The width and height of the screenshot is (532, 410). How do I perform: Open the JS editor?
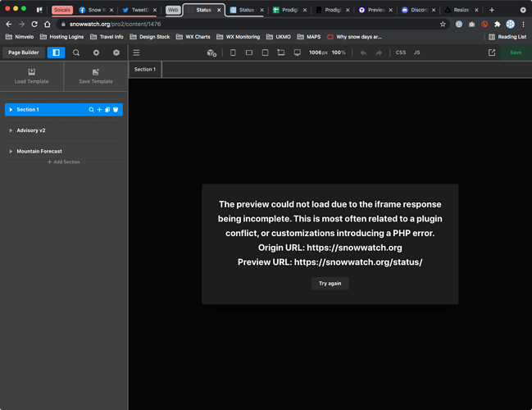click(x=416, y=52)
